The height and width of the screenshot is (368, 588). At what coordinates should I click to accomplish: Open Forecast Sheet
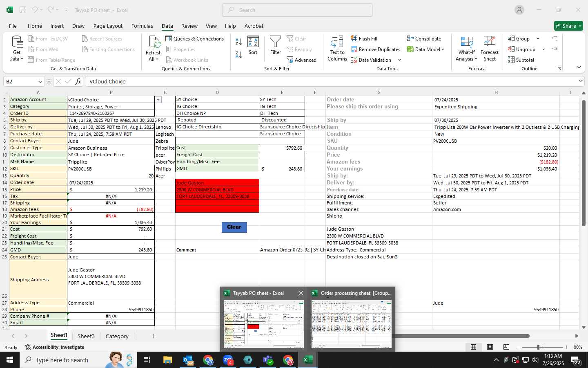click(x=490, y=49)
